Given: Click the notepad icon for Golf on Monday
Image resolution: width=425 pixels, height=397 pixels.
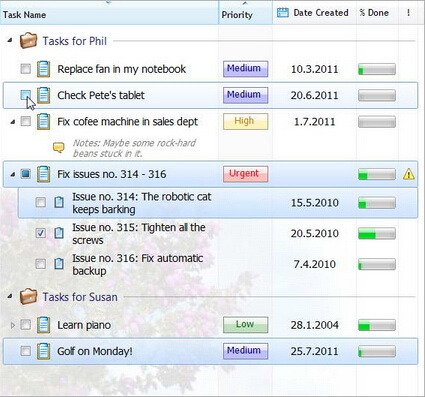Looking at the screenshot, I should 43,351.
